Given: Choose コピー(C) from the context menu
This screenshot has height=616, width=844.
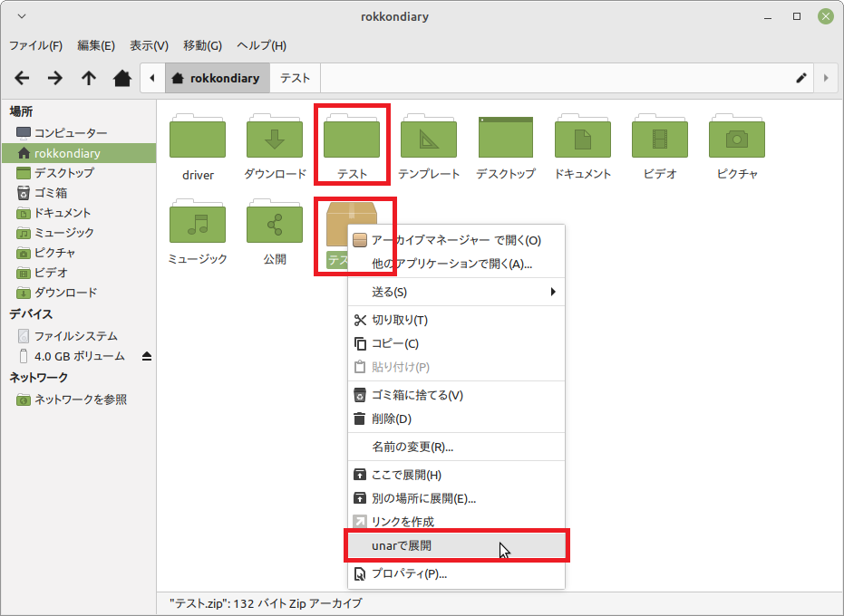Looking at the screenshot, I should click(x=457, y=343).
